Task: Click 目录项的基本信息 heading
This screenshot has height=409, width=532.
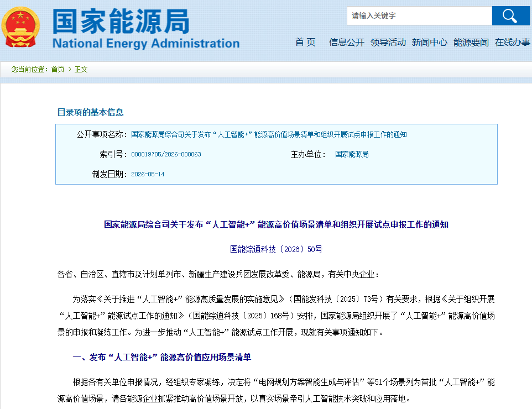Action: tap(90, 112)
